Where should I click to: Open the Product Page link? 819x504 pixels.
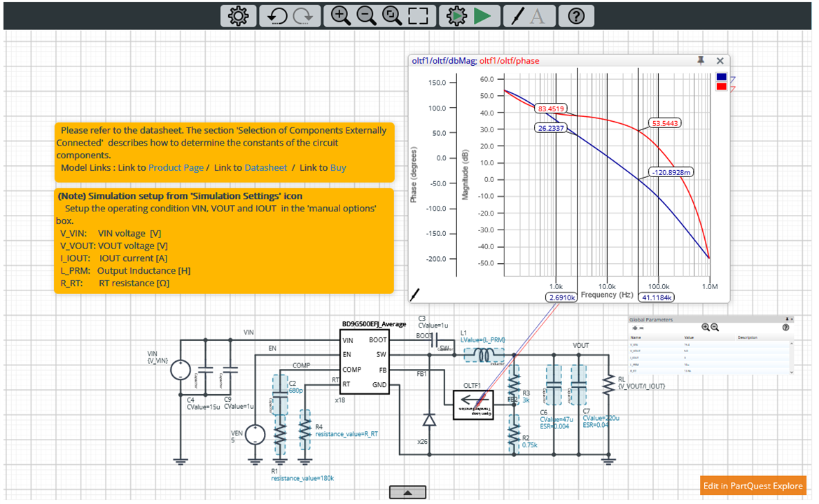point(176,167)
